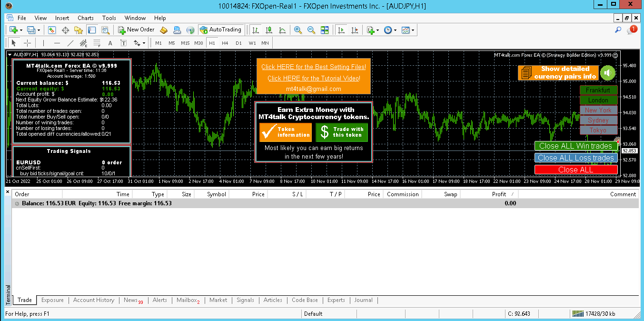The height and width of the screenshot is (321, 644).
Task: Switch to the Journal tab
Action: click(x=363, y=300)
